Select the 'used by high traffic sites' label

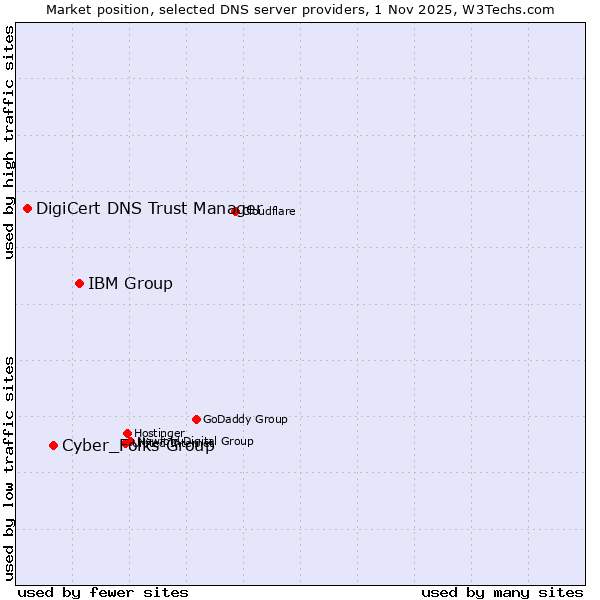point(9,142)
